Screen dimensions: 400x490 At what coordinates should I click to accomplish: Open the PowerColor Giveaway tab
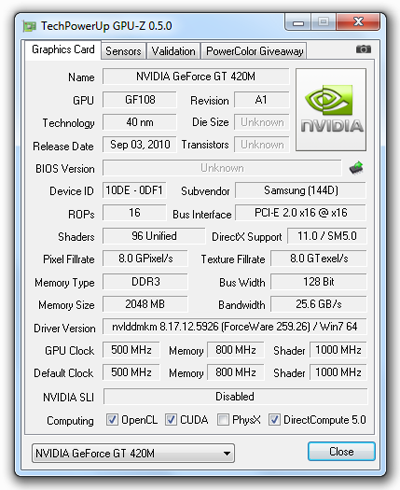tap(254, 51)
